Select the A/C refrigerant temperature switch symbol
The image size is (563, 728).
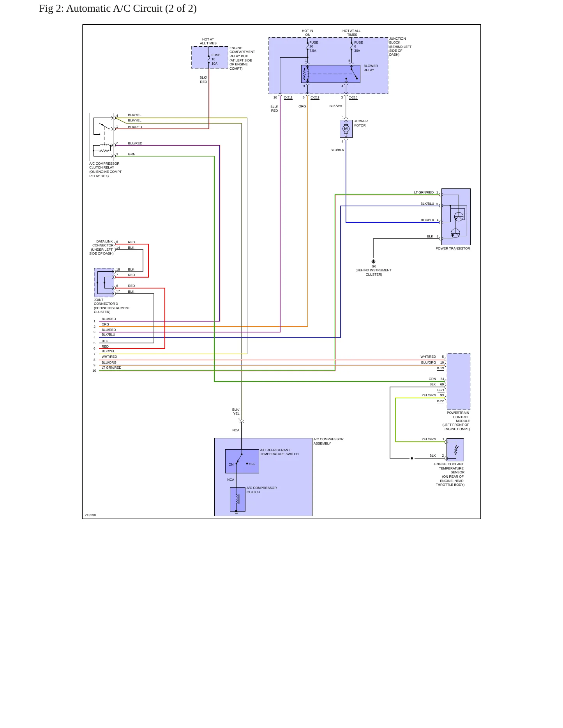(x=242, y=461)
